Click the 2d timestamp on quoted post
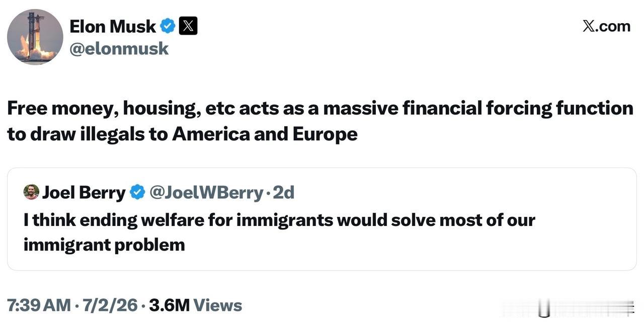Screen dimensions: 644x326 [284, 192]
